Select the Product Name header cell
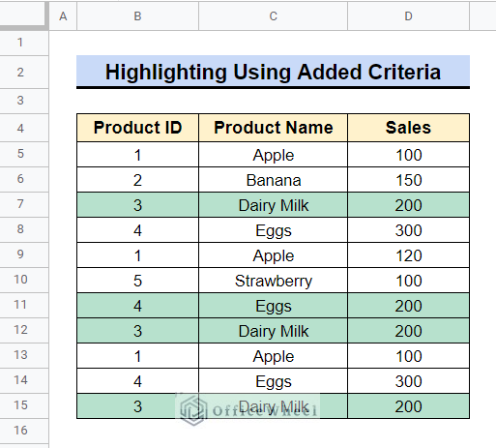 tap(273, 128)
